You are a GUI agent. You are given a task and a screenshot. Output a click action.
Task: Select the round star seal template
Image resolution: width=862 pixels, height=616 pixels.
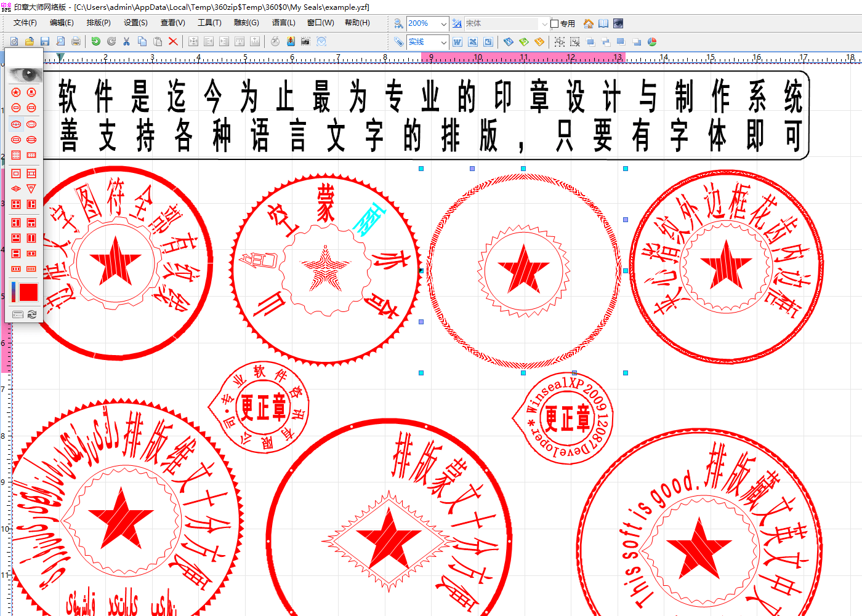(16, 92)
